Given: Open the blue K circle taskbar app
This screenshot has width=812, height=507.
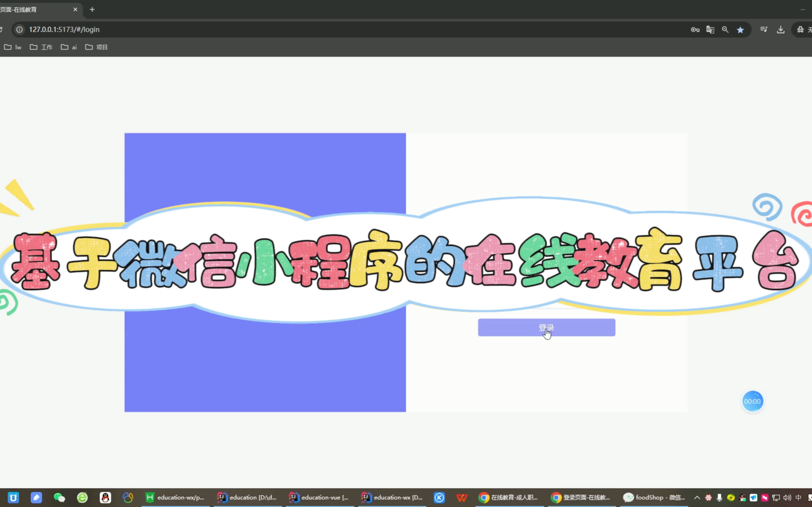Looking at the screenshot, I should coord(439,498).
